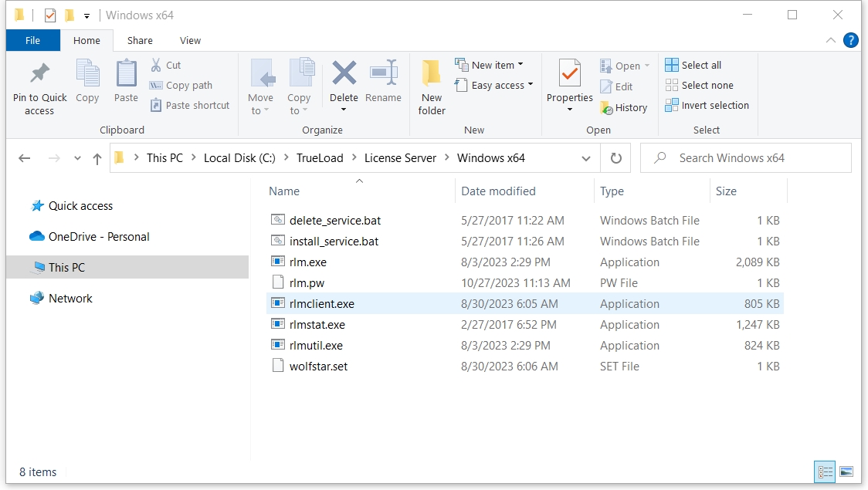Open Properties from the ribbon

[570, 75]
